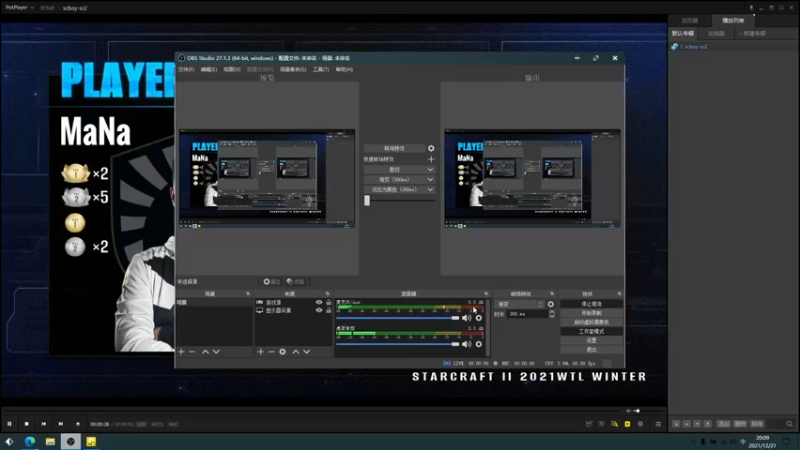Skip to previous item in PotPlayer

click(44, 424)
